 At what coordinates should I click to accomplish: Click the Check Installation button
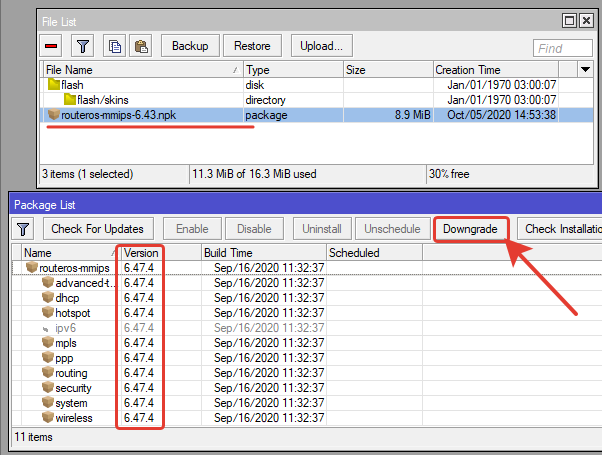(x=560, y=229)
